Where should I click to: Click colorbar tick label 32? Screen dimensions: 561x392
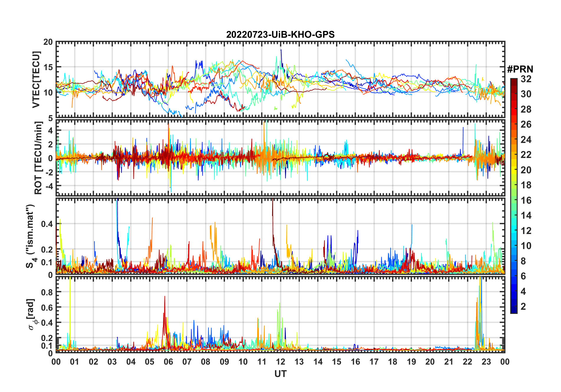(x=526, y=79)
